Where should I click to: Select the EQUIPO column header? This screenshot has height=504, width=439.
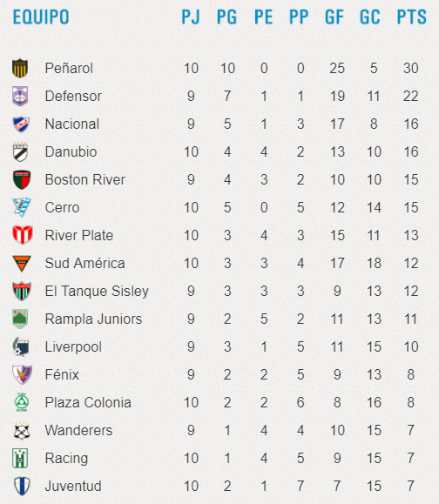pyautogui.click(x=41, y=17)
